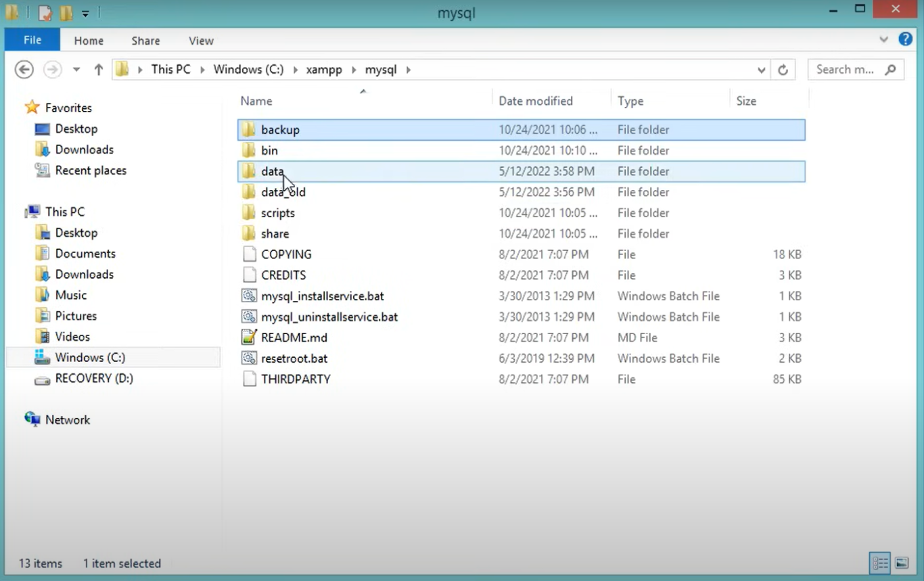Collapse the ribbon with the chevron arrow

click(x=883, y=39)
